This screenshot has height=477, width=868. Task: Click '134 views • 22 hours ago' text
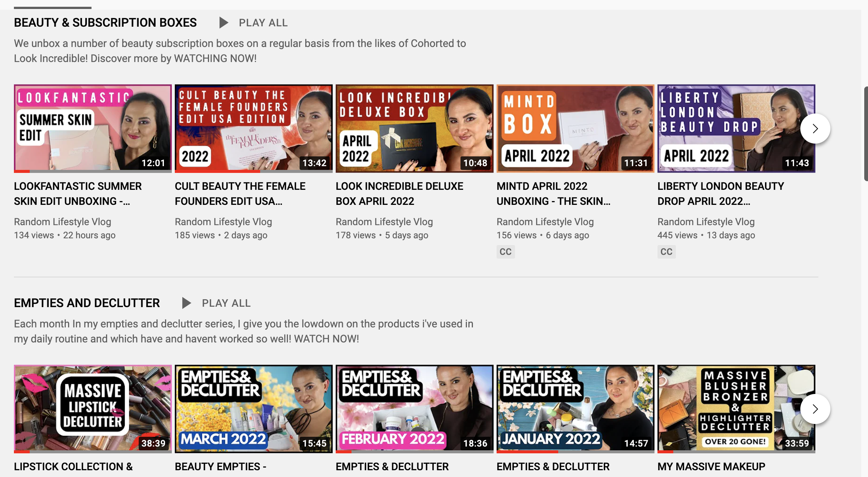65,235
